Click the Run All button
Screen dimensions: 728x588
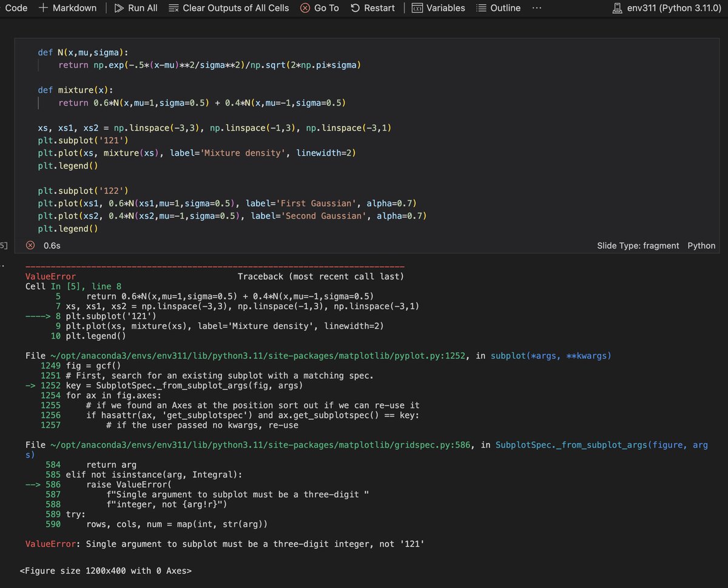(x=136, y=8)
